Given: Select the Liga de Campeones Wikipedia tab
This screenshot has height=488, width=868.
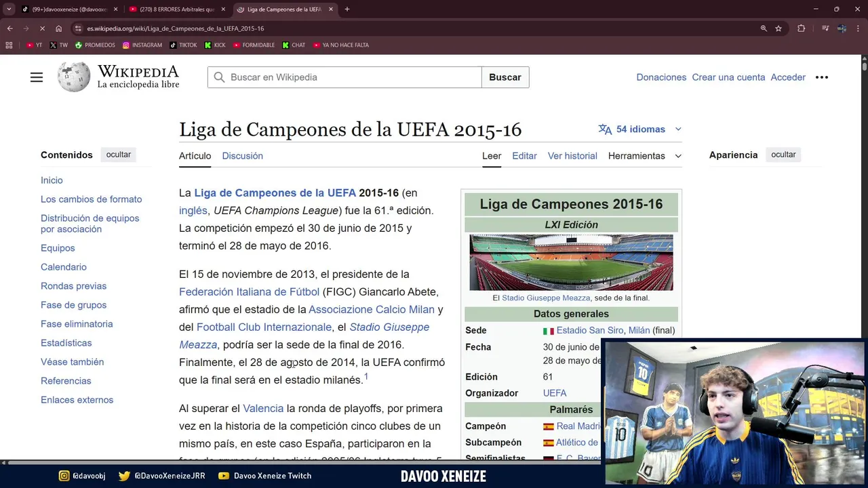Looking at the screenshot, I should pos(284,9).
